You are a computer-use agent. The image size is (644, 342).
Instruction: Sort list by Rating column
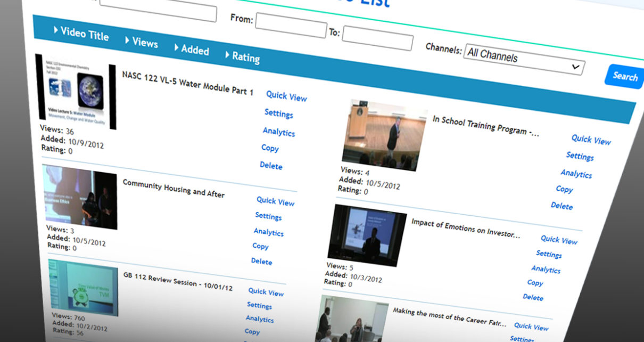(x=242, y=56)
